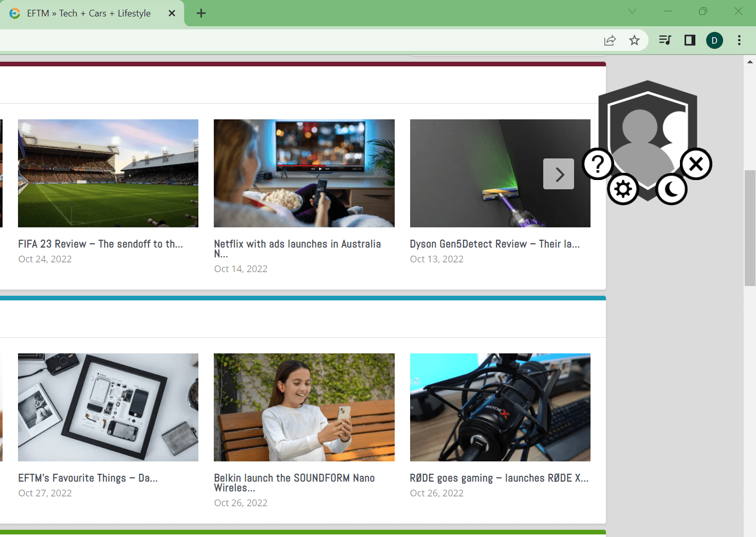The width and height of the screenshot is (756, 537).
Task: Advance the carousel with the next arrow
Action: (x=559, y=174)
